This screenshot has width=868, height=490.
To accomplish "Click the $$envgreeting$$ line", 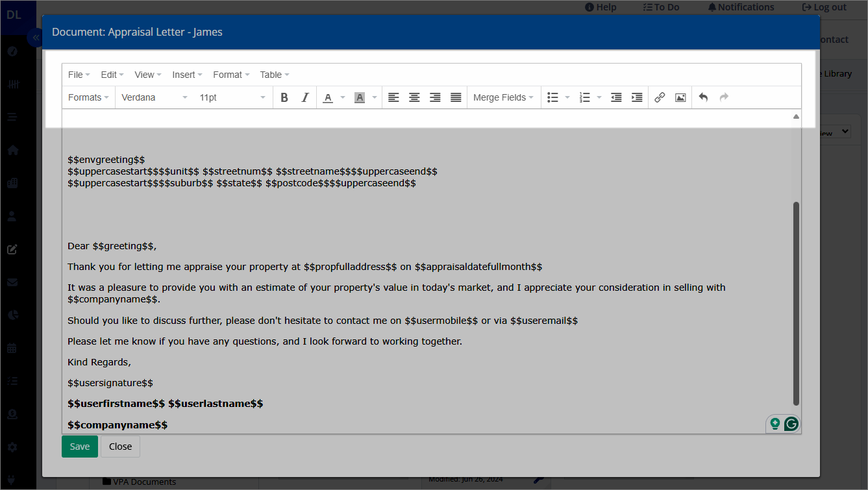I will pyautogui.click(x=106, y=160).
